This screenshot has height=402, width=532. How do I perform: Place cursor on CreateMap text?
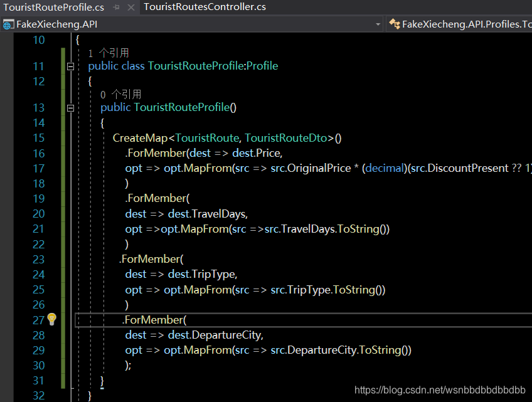tap(140, 138)
